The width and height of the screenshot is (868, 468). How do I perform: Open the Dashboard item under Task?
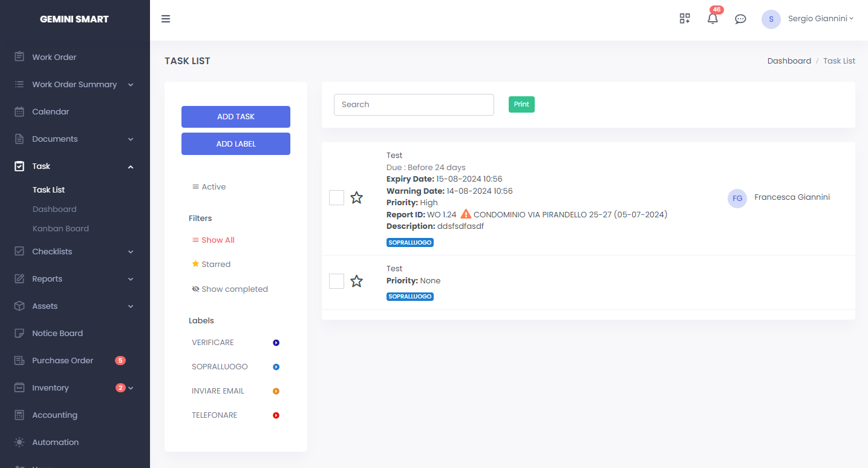coord(54,209)
